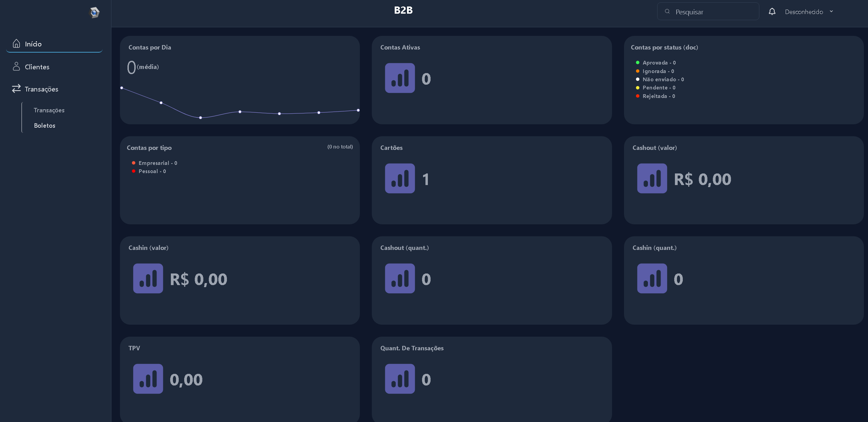Click the bar chart icon in TPV card
The height and width of the screenshot is (422, 868).
(148, 379)
